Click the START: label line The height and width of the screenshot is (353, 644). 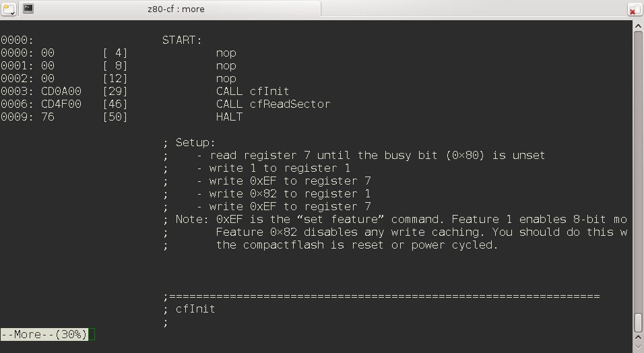coord(182,40)
